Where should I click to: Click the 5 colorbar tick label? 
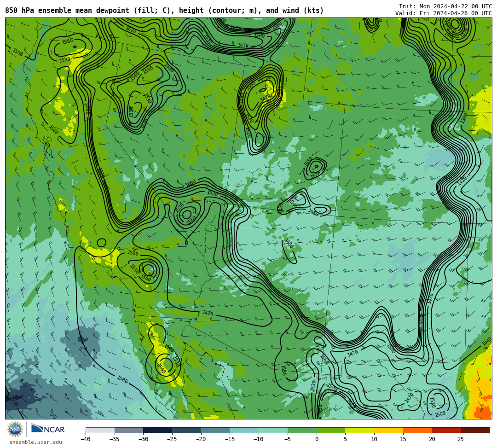(346, 439)
